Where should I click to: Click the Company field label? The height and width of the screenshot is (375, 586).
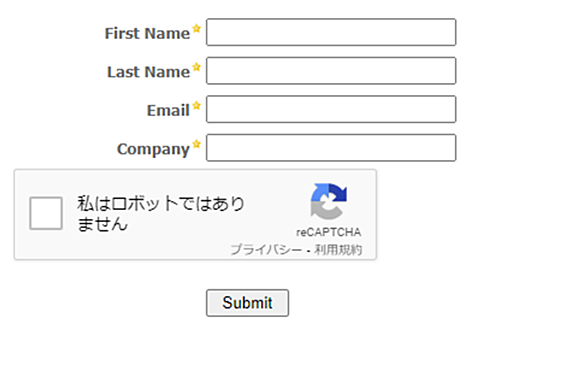(154, 149)
